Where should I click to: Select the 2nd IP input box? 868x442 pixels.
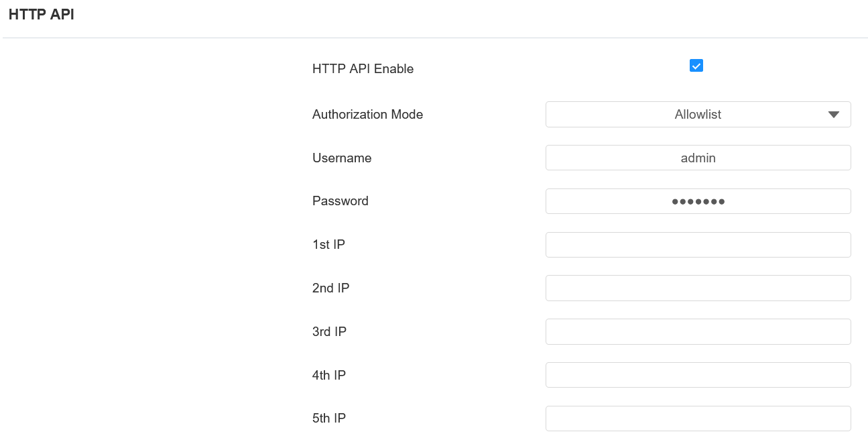(x=698, y=288)
